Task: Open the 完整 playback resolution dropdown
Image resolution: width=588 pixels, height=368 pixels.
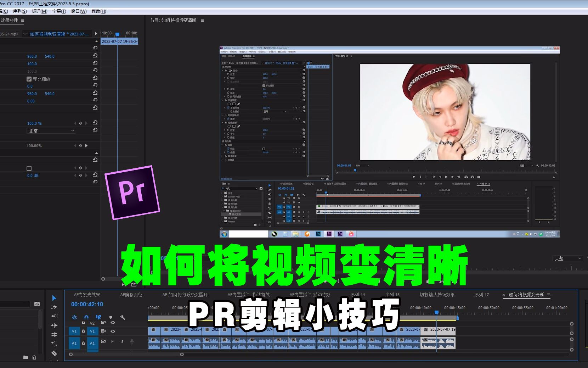Action: click(567, 258)
